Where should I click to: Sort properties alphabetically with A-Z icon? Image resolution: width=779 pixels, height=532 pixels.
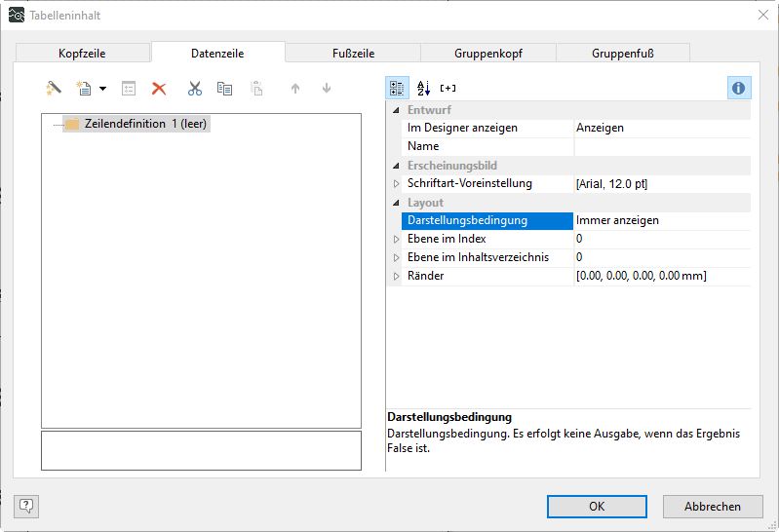click(423, 89)
